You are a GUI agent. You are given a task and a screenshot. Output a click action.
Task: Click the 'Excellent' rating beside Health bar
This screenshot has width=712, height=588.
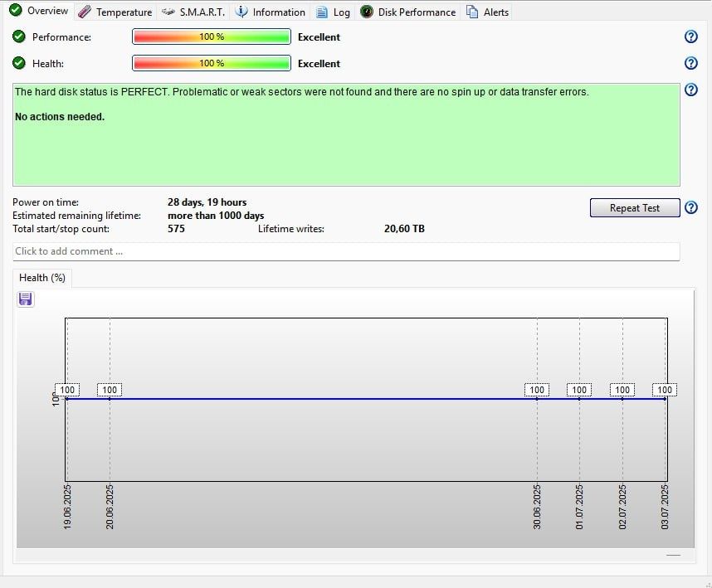pos(319,64)
